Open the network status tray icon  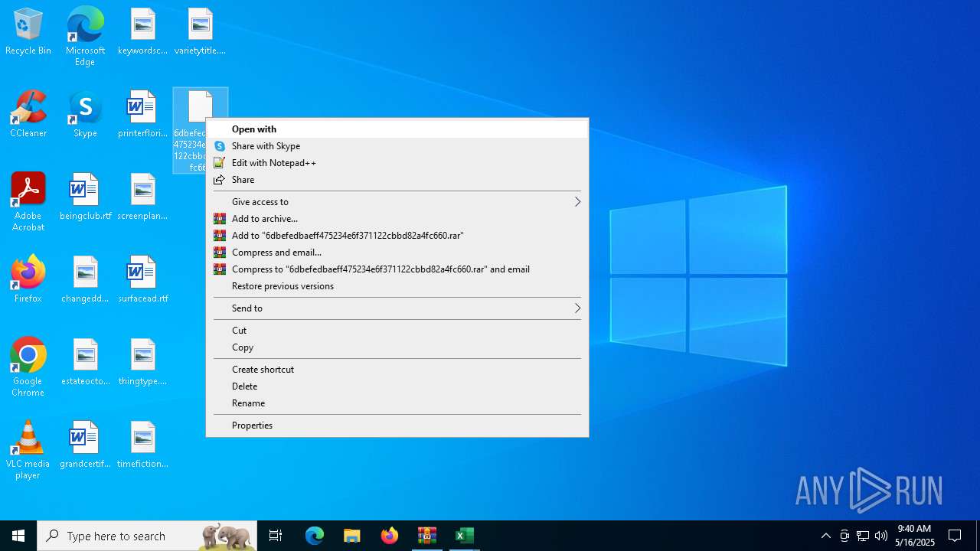[x=863, y=536]
